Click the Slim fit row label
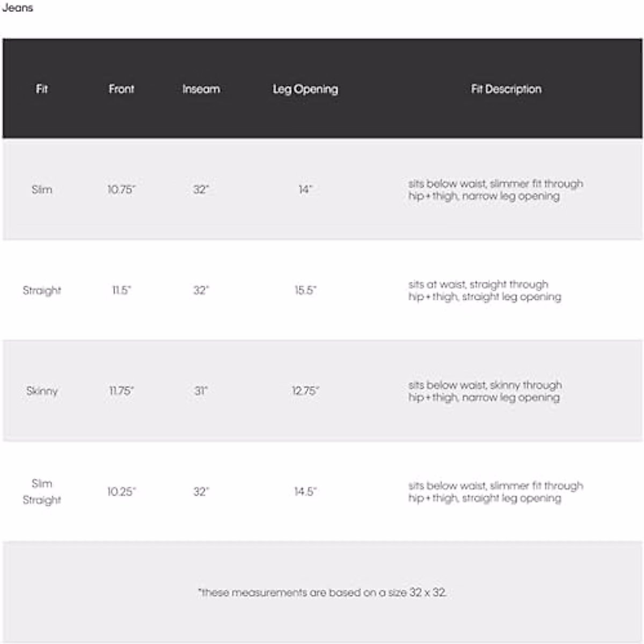The image size is (644, 644). tap(42, 189)
